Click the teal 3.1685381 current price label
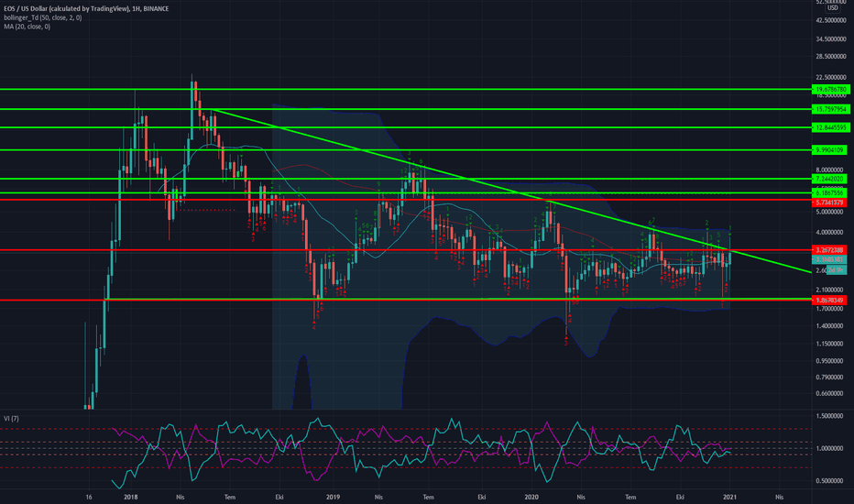Screen dimensions: 854x504 pos(829,259)
